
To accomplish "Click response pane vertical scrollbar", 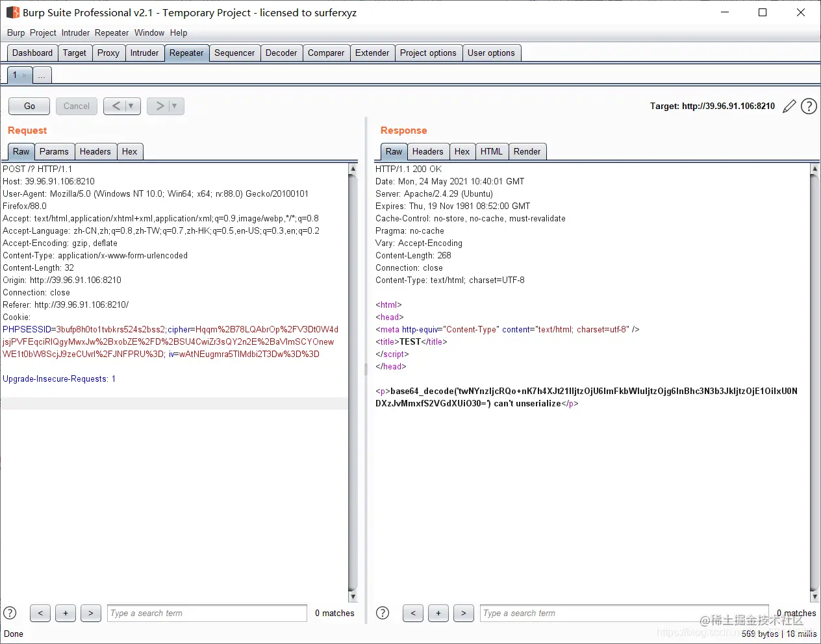I will click(x=815, y=382).
